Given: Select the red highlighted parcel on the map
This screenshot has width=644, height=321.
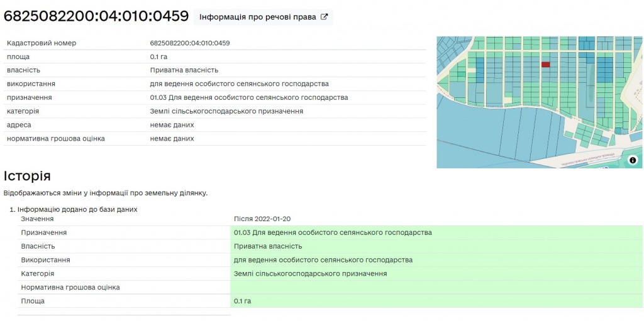Looking at the screenshot, I should (545, 64).
